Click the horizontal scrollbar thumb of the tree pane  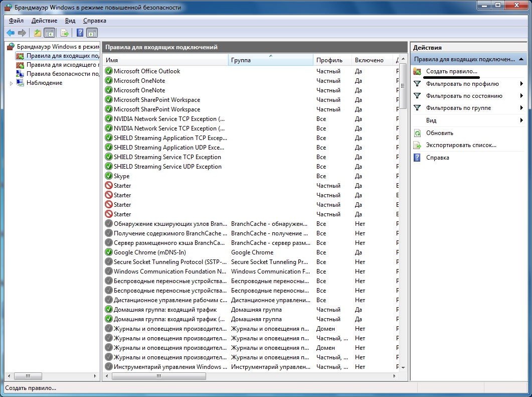(28, 376)
